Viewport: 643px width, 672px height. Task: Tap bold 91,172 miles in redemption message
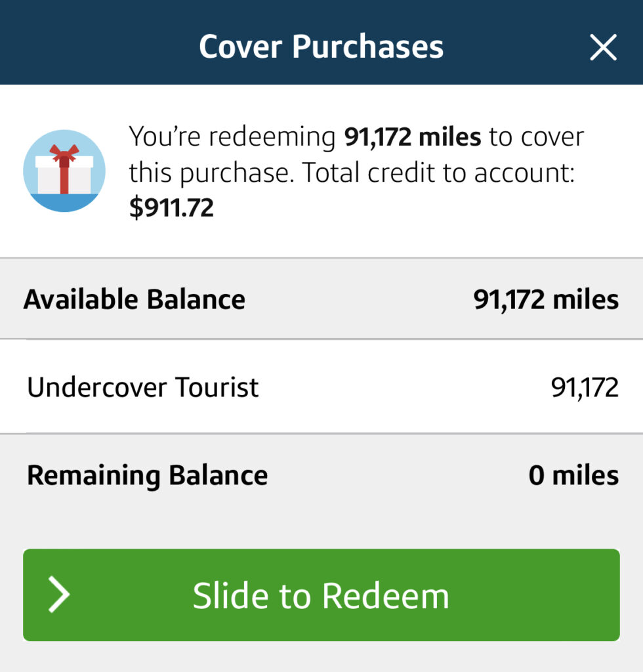[x=413, y=137]
